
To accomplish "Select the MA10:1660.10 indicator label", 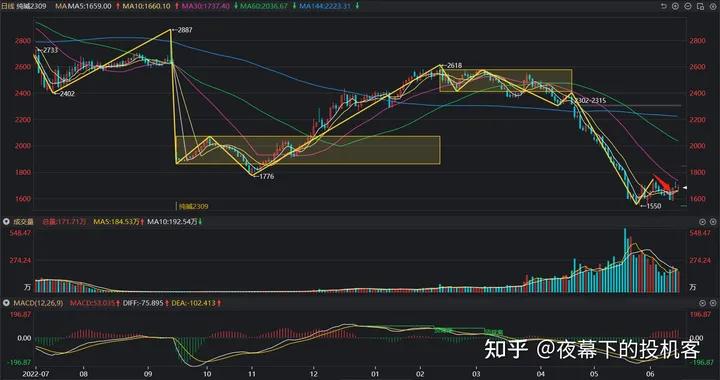I will pos(146,6).
